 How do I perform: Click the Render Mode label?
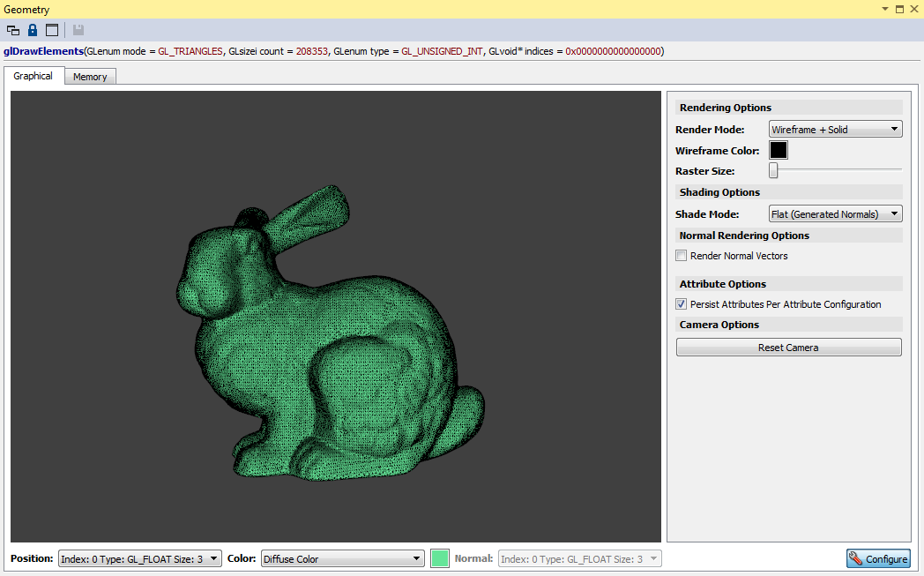(x=710, y=130)
